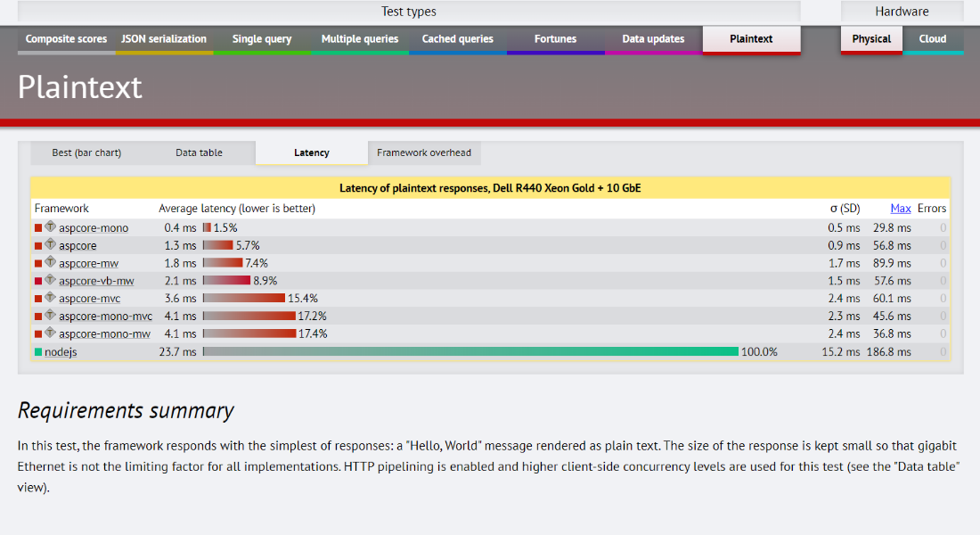Open the Data updates tab
980x535 pixels.
[x=653, y=39]
